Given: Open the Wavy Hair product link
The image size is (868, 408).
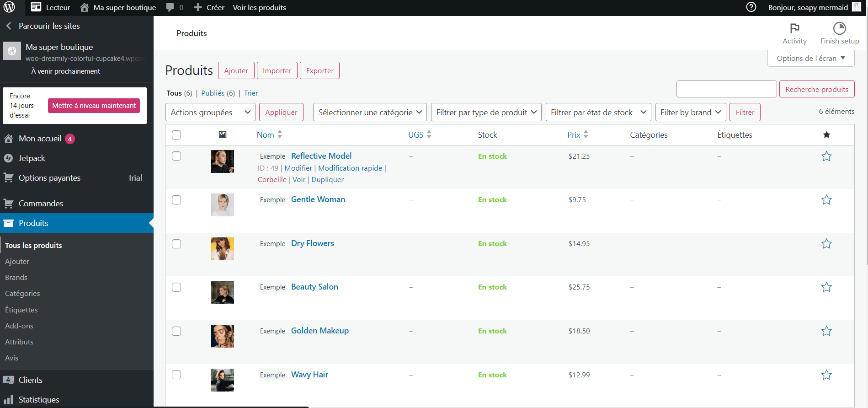Looking at the screenshot, I should pos(310,375).
